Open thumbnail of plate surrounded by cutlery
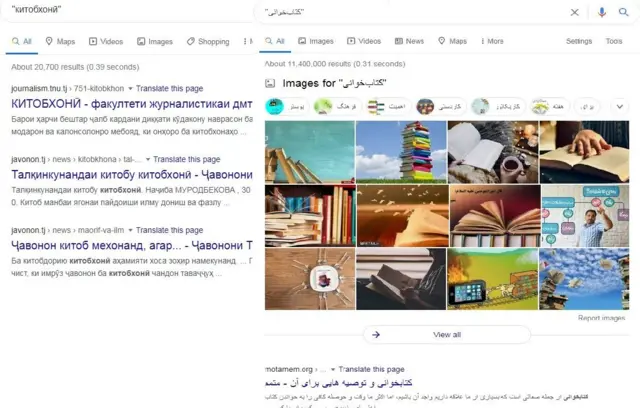 [x=310, y=279]
